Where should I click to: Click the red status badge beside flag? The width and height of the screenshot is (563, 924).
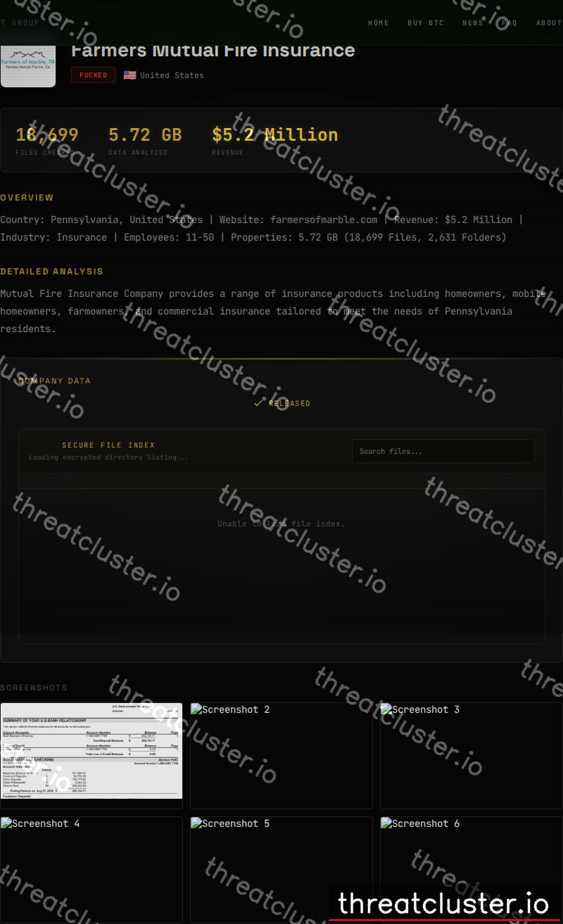pyautogui.click(x=93, y=75)
